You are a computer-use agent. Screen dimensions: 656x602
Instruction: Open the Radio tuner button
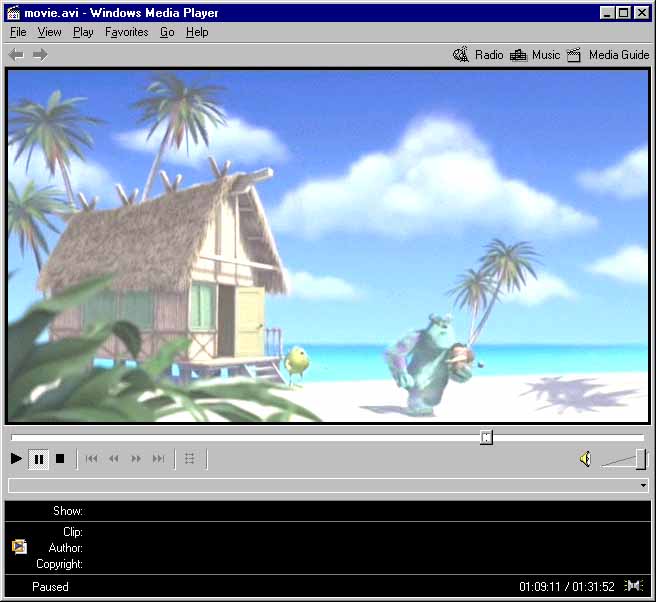(478, 55)
